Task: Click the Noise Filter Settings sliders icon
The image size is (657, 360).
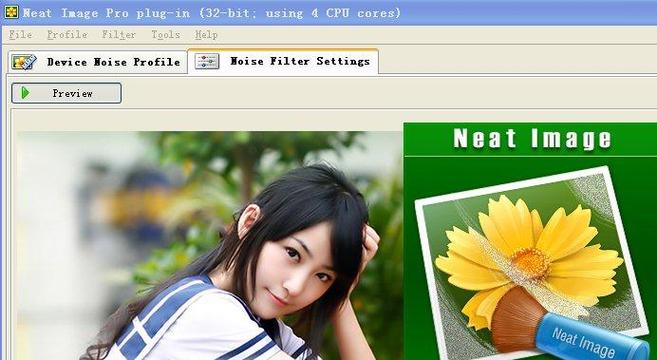Action: pos(207,61)
